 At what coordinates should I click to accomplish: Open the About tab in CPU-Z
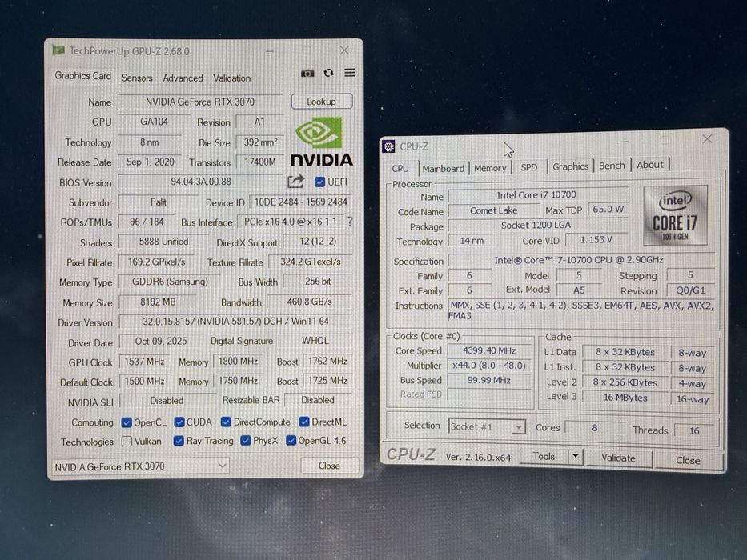pyautogui.click(x=650, y=164)
